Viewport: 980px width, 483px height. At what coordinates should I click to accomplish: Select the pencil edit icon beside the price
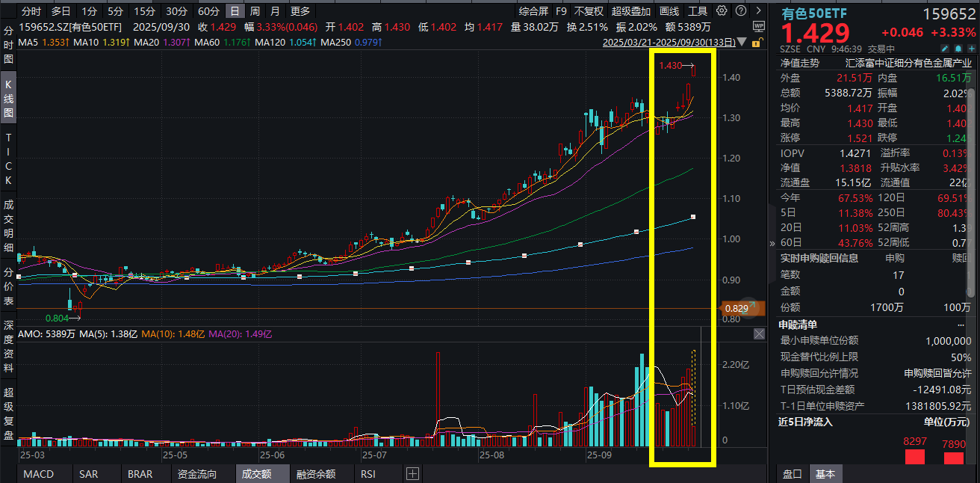[944, 47]
